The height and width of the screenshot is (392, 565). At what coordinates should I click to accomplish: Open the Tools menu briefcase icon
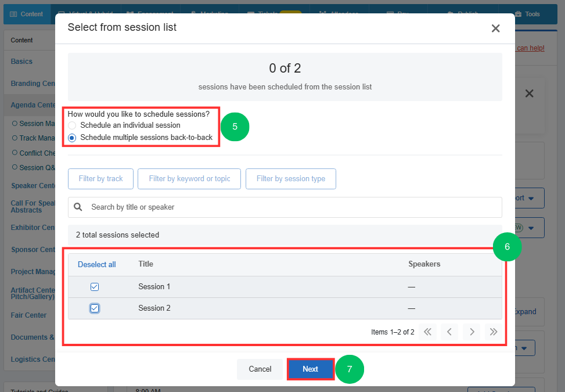518,14
